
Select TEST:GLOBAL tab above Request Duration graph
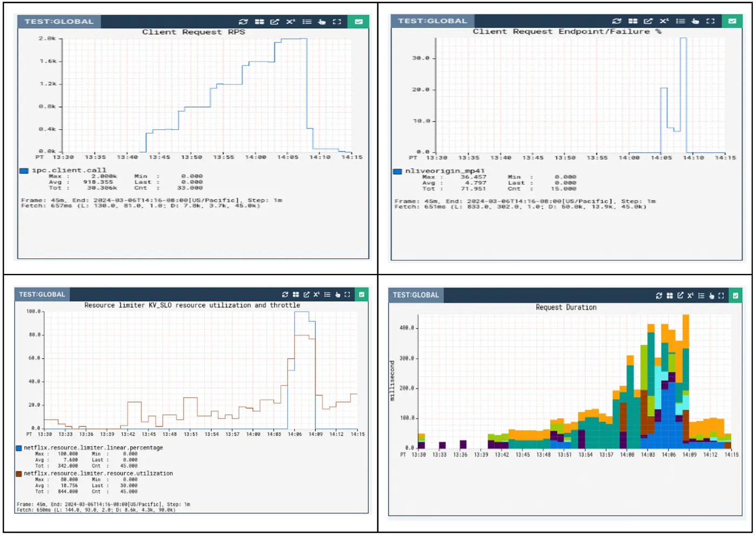(416, 295)
